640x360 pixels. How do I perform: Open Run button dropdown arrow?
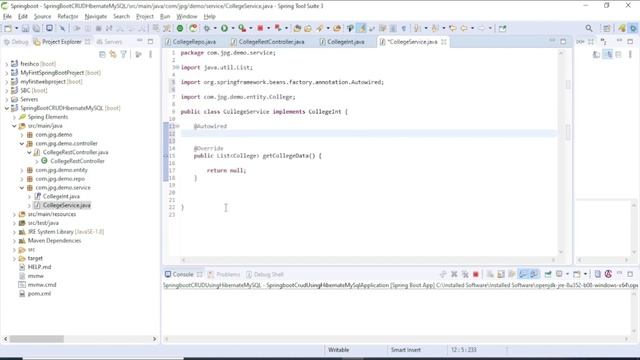[x=232, y=28]
